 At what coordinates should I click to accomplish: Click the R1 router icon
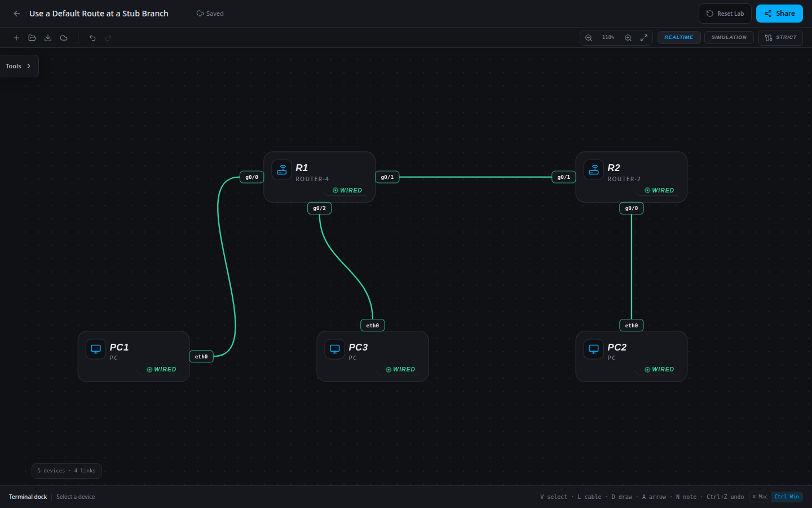pos(282,170)
